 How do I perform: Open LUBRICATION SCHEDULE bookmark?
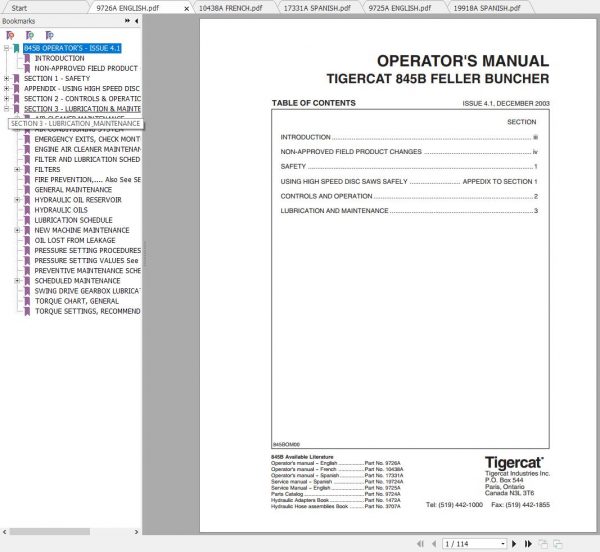pos(73,220)
